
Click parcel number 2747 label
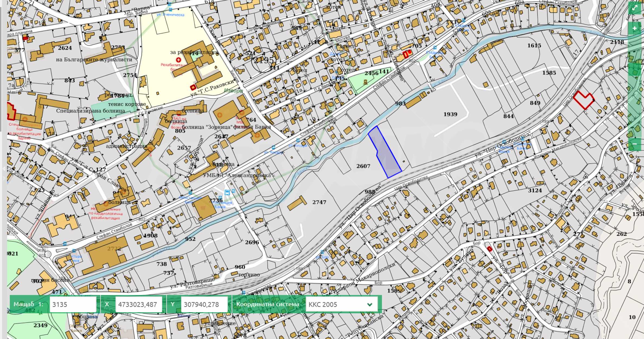[319, 202]
